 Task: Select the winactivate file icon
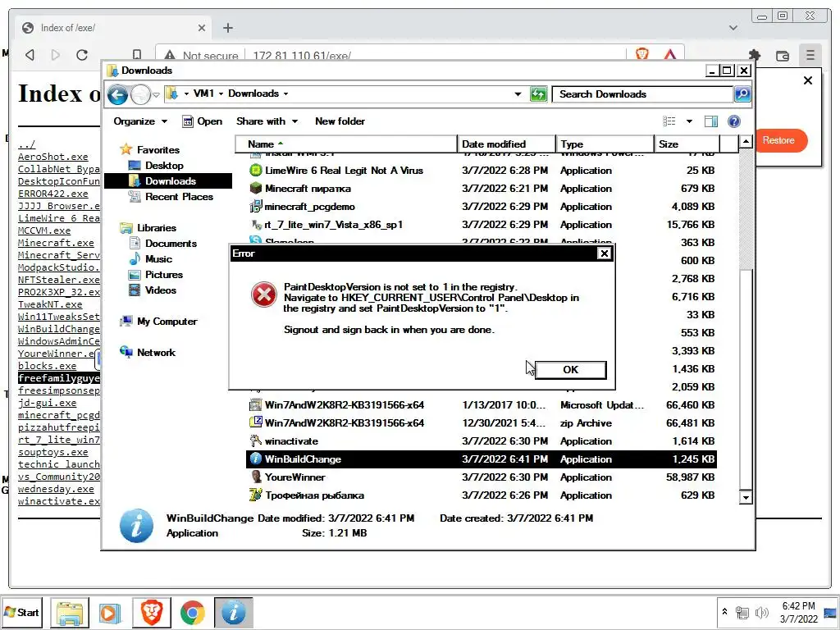tap(256, 441)
